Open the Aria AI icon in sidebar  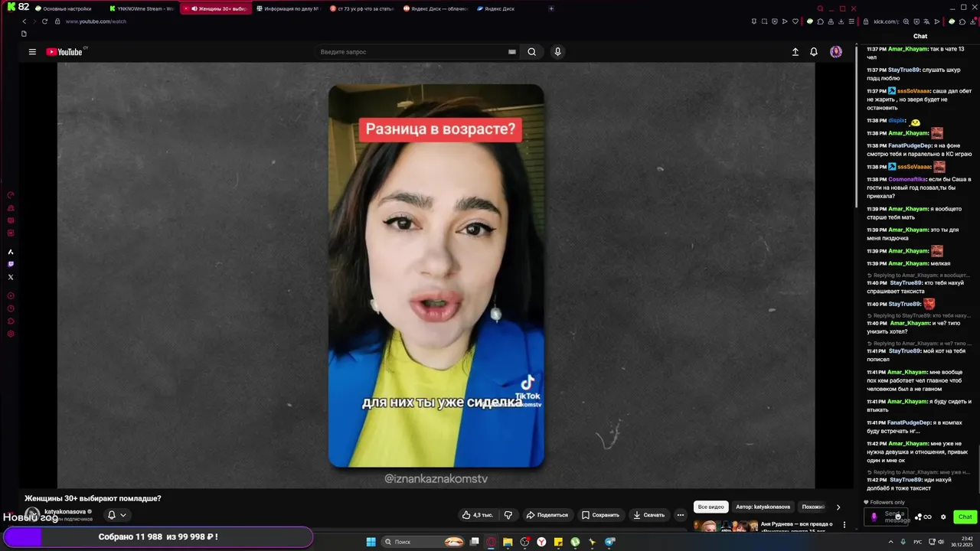(11, 252)
